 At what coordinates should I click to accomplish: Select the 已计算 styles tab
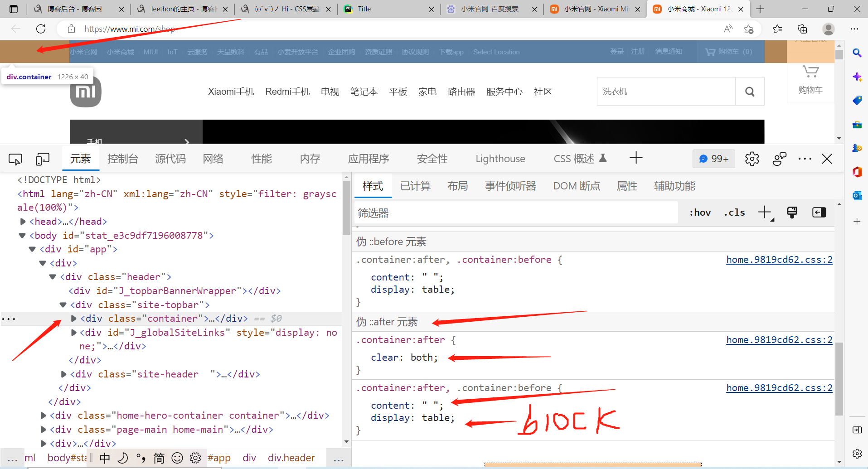pos(416,186)
